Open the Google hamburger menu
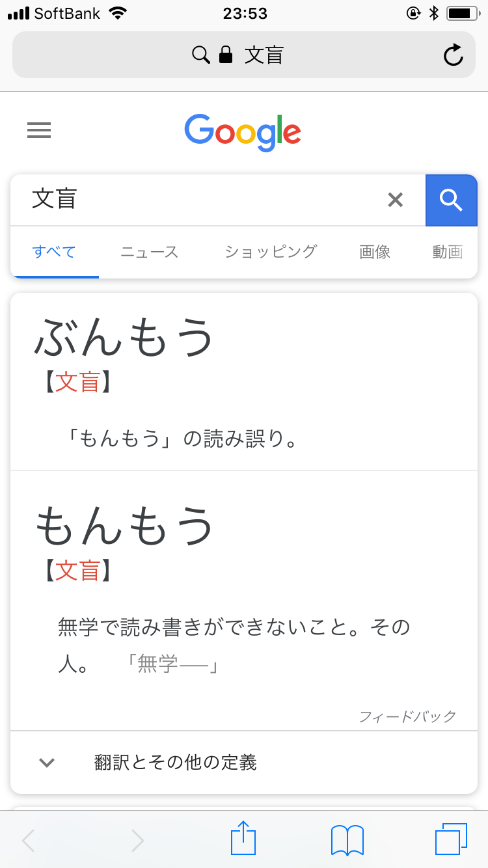Image resolution: width=488 pixels, height=868 pixels. [x=39, y=131]
